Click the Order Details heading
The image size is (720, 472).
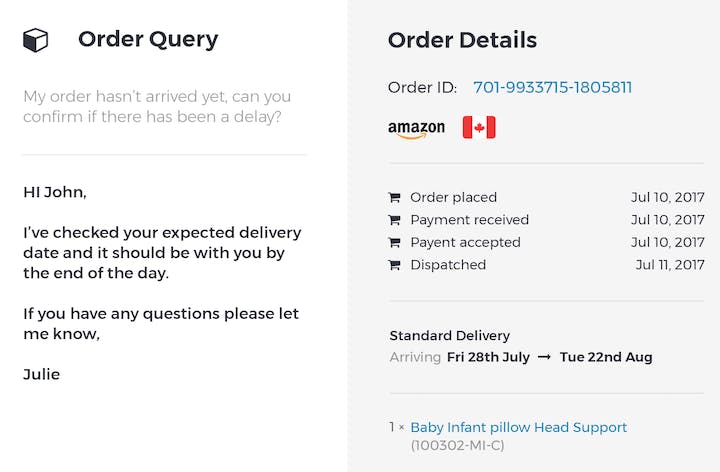point(462,40)
